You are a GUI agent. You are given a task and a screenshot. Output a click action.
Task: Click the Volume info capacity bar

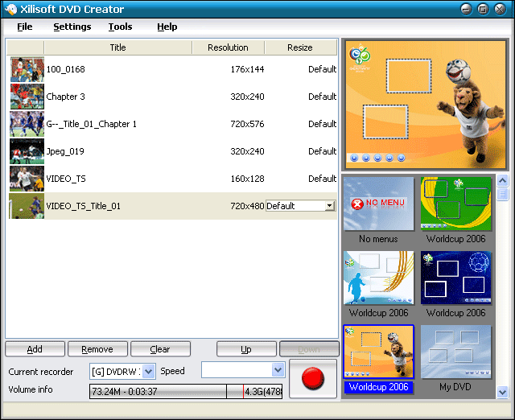(186, 391)
